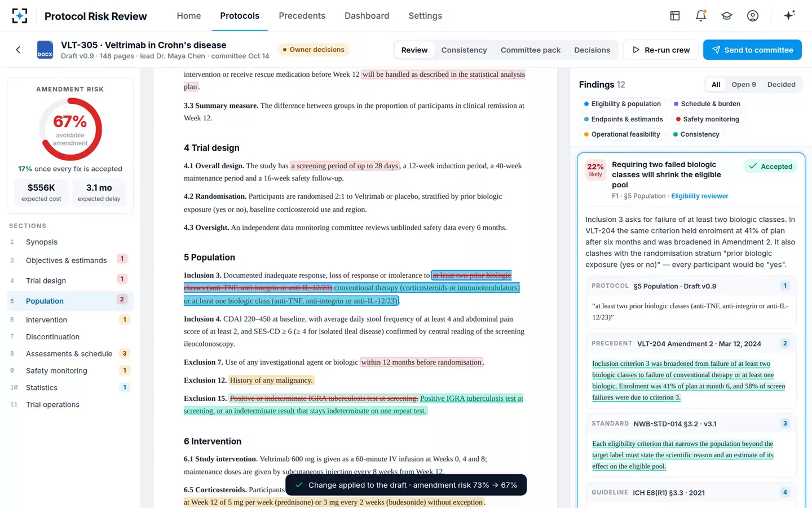Show only Open 9 findings
812x508 pixels.
tap(744, 85)
